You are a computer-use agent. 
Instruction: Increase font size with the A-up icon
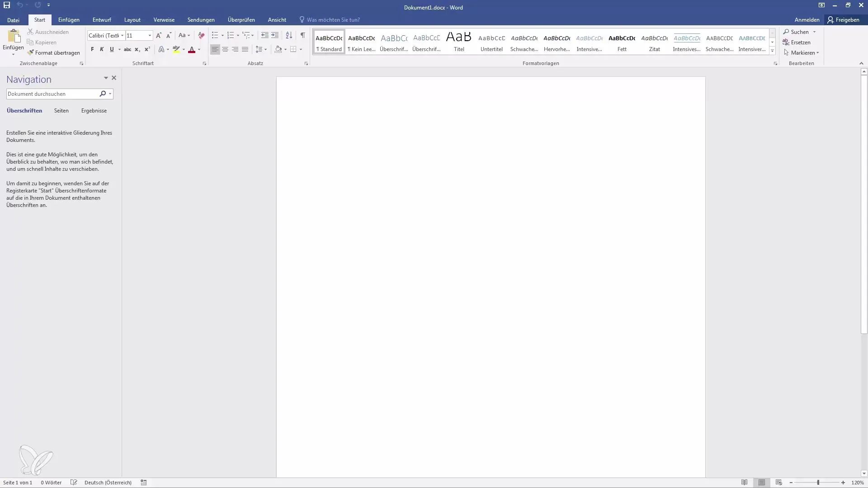coord(159,35)
